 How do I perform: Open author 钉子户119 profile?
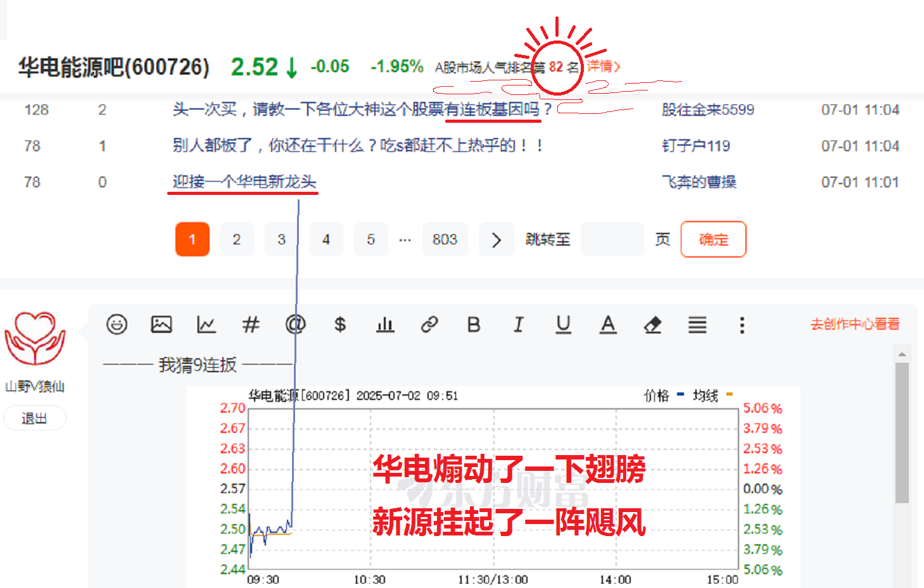(x=696, y=146)
